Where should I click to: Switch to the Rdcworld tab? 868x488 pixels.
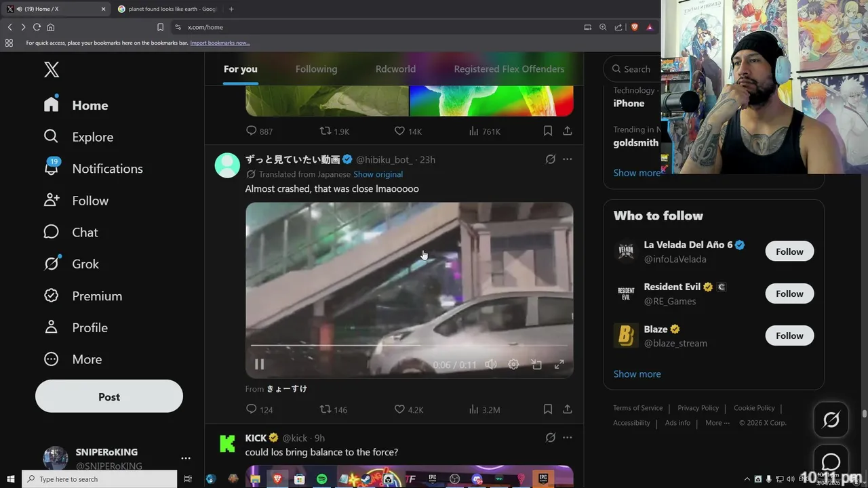coord(396,69)
